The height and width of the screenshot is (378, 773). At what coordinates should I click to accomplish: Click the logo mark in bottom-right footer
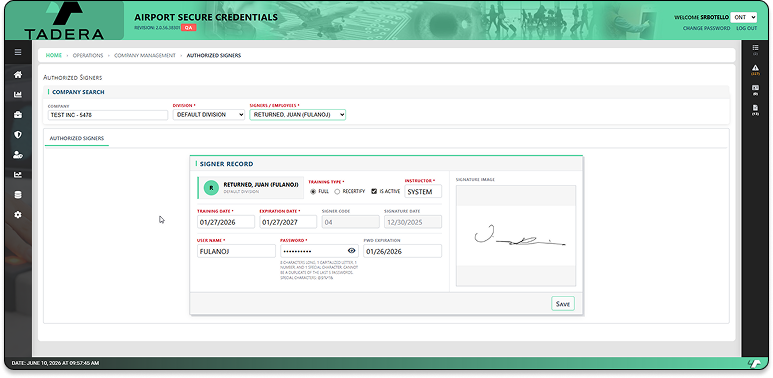754,364
